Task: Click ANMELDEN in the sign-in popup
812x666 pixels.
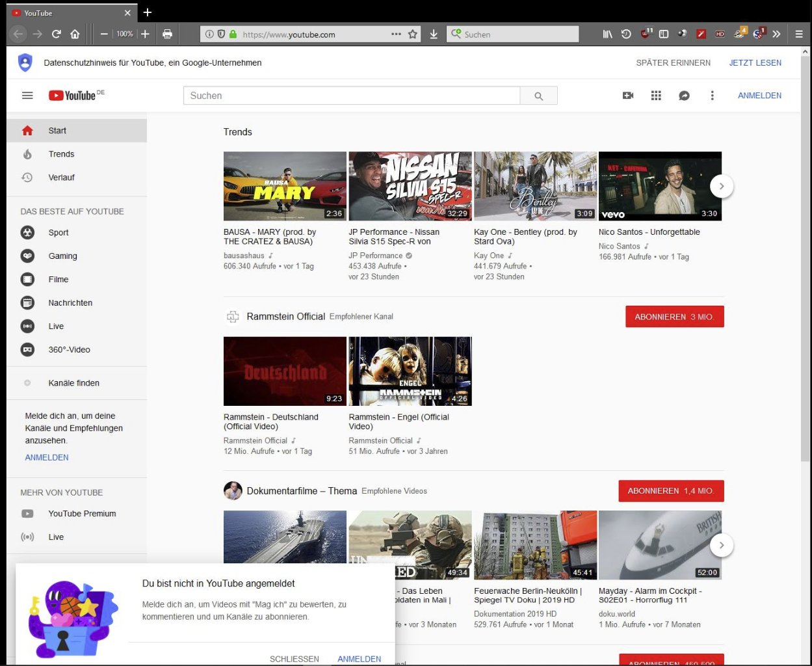Action: (x=359, y=659)
